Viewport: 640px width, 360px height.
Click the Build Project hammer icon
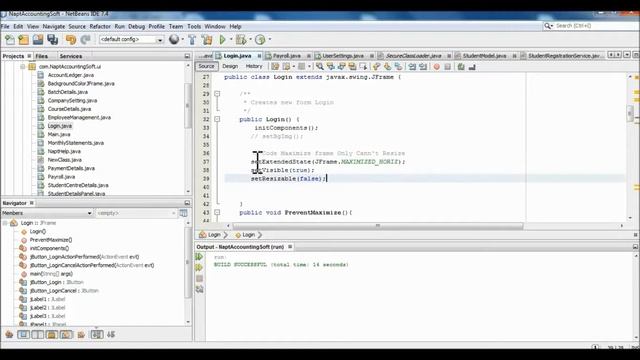point(192,40)
